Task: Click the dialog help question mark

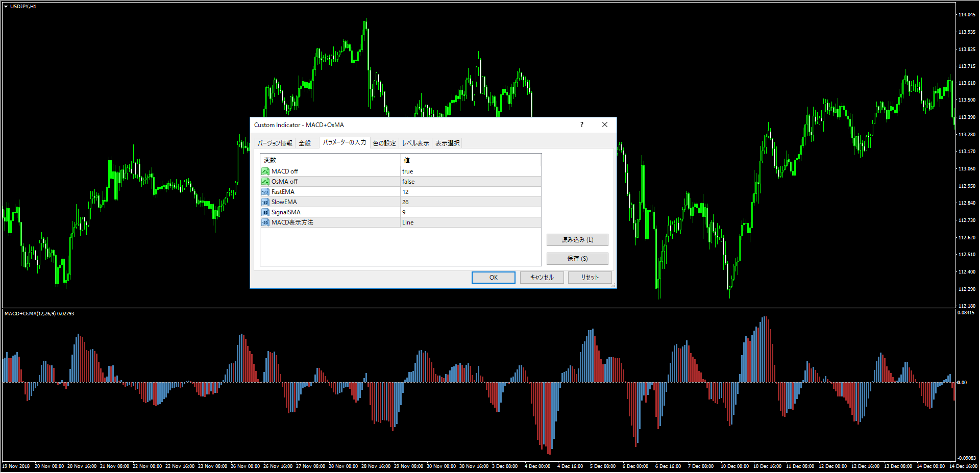Action: 582,125
